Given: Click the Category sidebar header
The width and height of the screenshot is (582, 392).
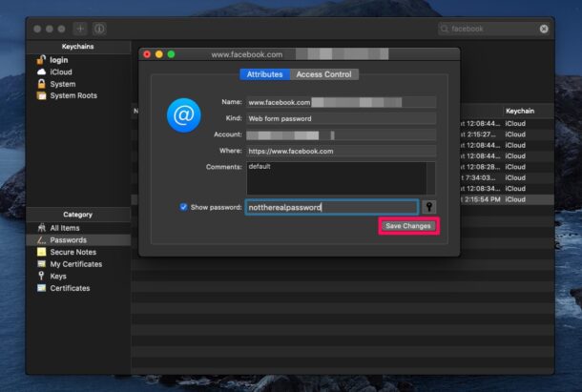Looking at the screenshot, I should [78, 215].
